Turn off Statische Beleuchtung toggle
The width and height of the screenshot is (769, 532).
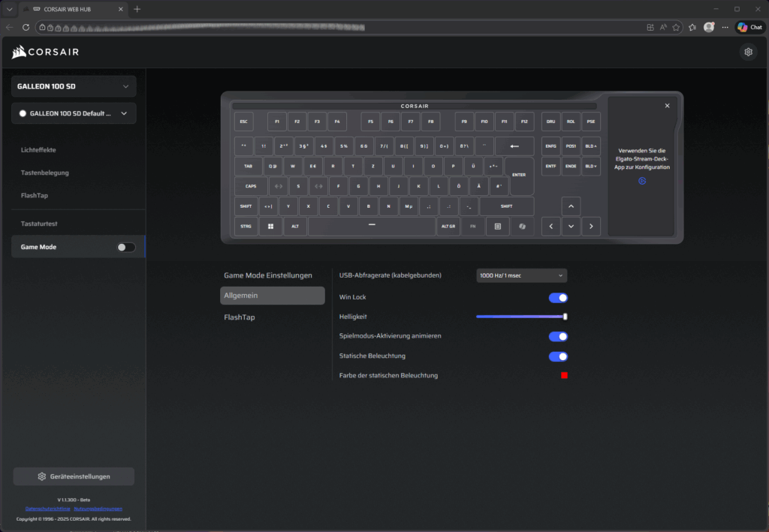[558, 356]
